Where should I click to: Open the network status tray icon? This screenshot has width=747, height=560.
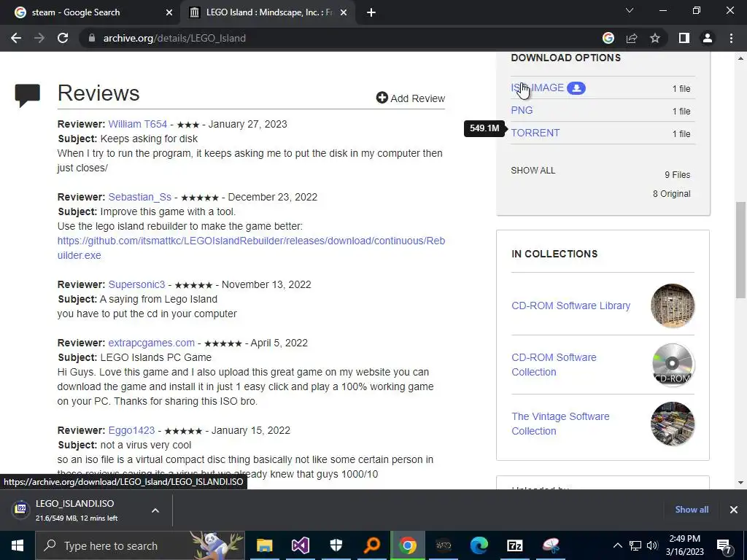tap(635, 545)
